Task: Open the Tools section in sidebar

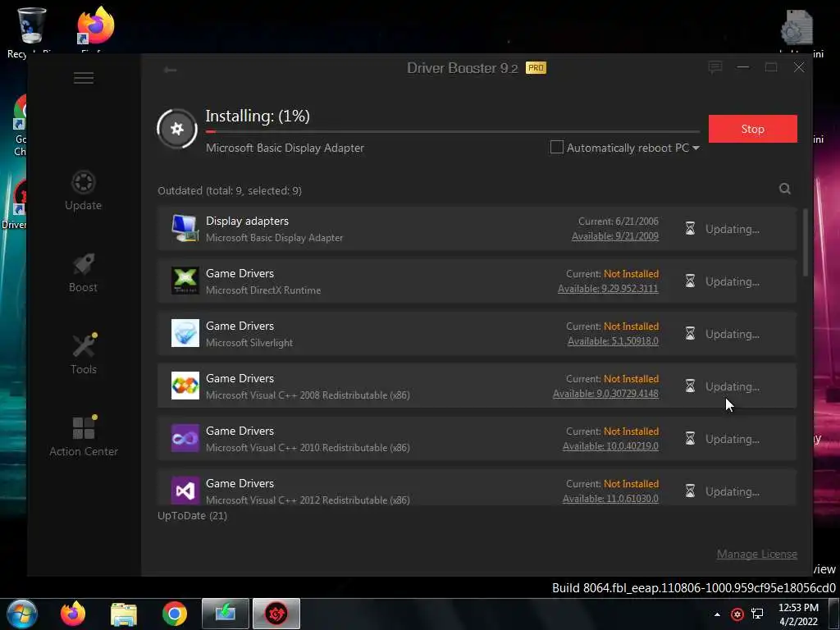Action: click(84, 354)
